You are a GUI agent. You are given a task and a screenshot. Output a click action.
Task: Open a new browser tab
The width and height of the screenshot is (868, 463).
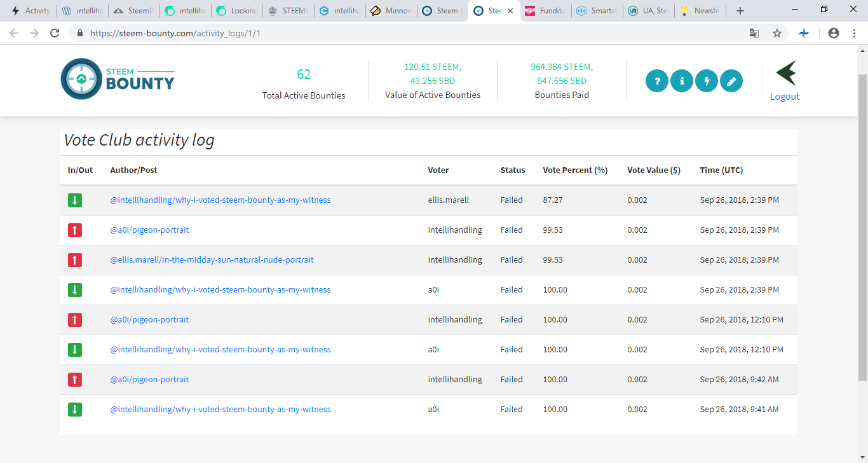click(x=740, y=11)
